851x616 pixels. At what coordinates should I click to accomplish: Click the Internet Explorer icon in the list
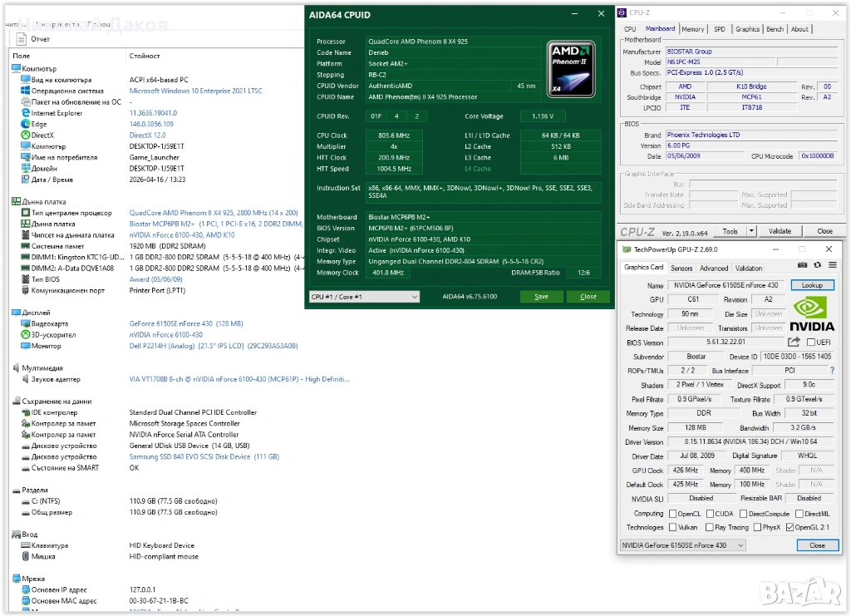(x=26, y=113)
